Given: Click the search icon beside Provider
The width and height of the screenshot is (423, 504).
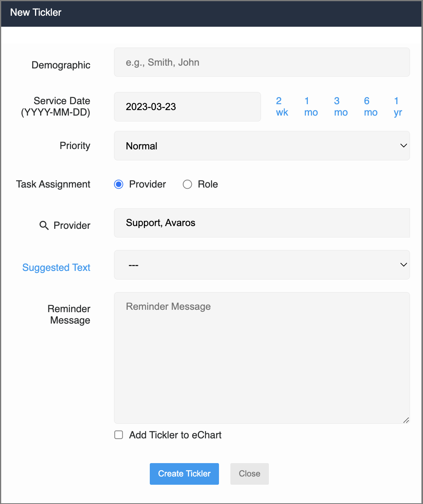Looking at the screenshot, I should coord(44,225).
